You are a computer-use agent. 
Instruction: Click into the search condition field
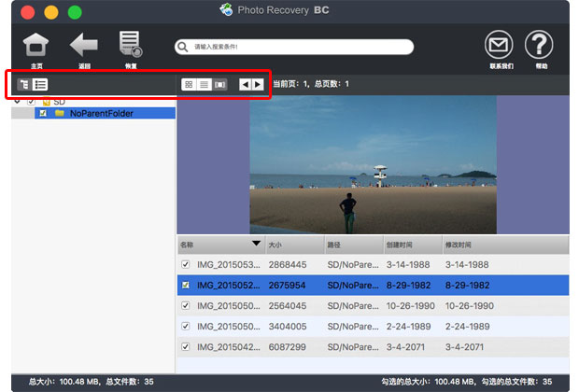tap(294, 47)
